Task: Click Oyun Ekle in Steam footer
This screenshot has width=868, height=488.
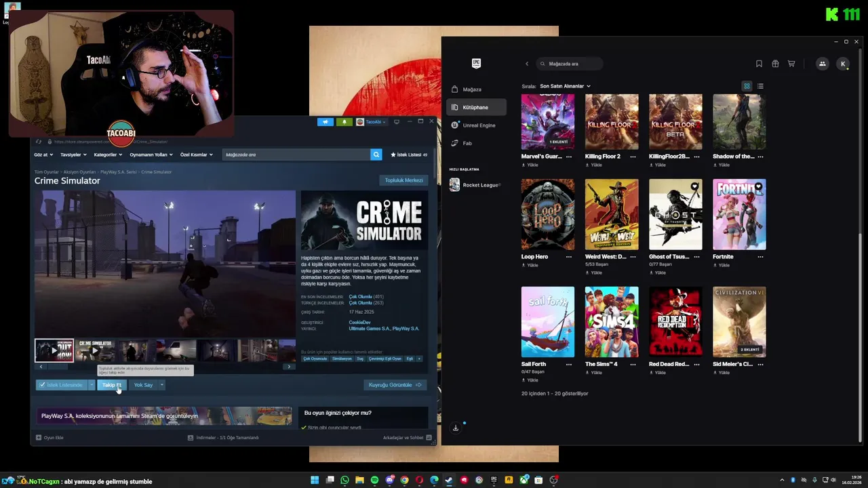Action: pos(50,438)
